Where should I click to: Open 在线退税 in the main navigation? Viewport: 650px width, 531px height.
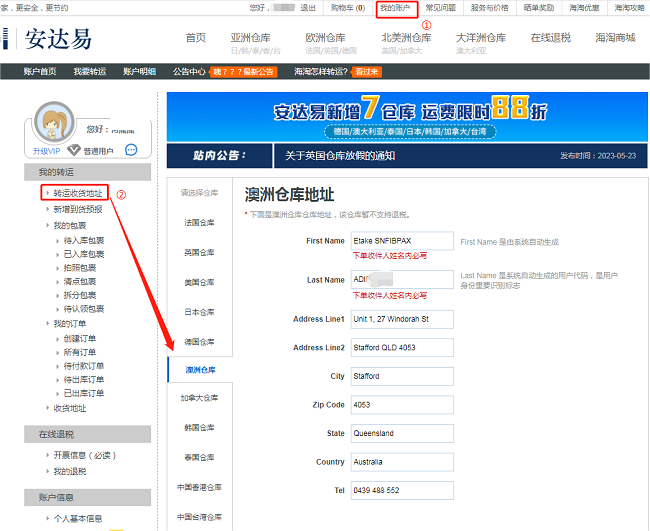tap(551, 38)
